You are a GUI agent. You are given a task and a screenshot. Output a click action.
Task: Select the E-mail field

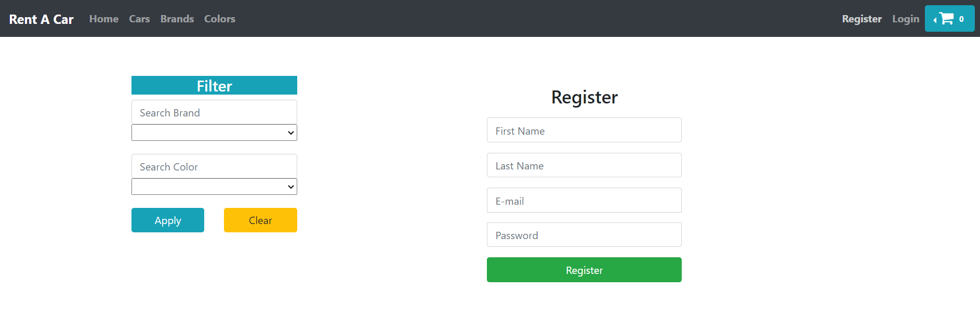(x=584, y=201)
